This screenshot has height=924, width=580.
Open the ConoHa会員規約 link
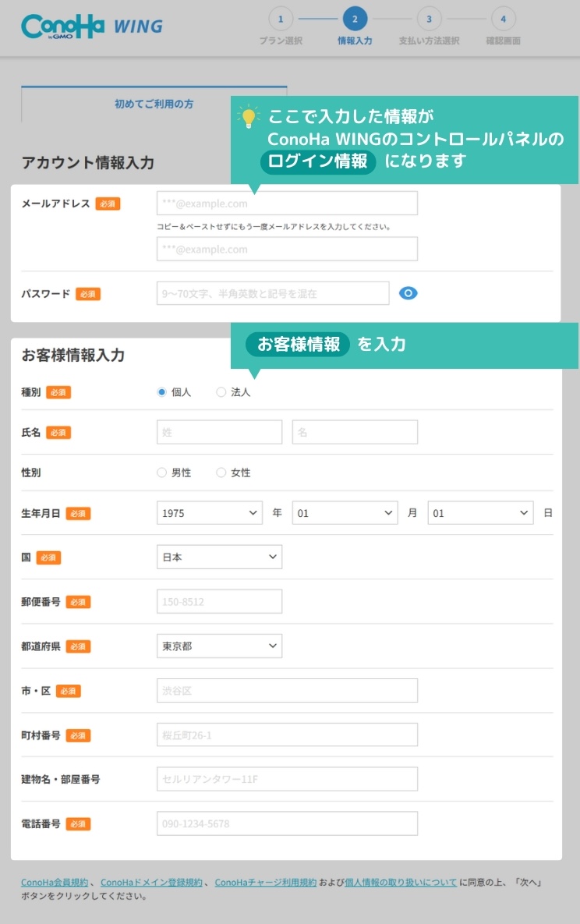(55, 882)
